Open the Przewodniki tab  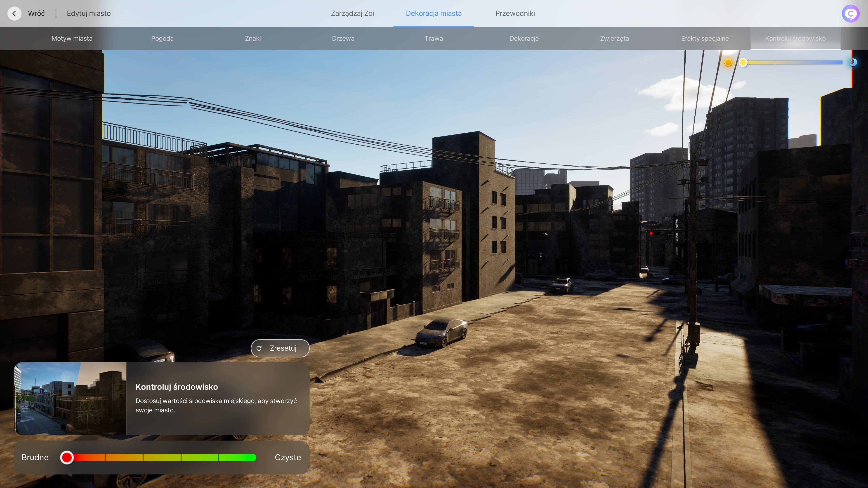(x=515, y=14)
